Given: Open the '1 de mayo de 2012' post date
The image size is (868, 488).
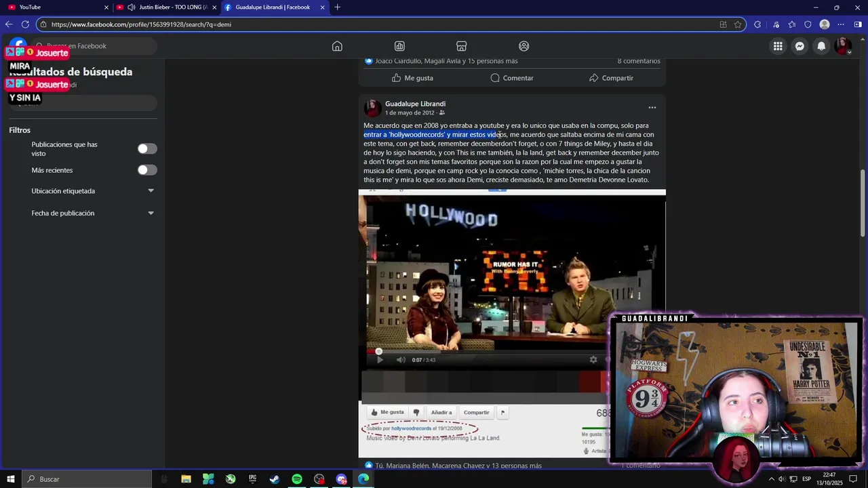Looking at the screenshot, I should click(x=410, y=113).
